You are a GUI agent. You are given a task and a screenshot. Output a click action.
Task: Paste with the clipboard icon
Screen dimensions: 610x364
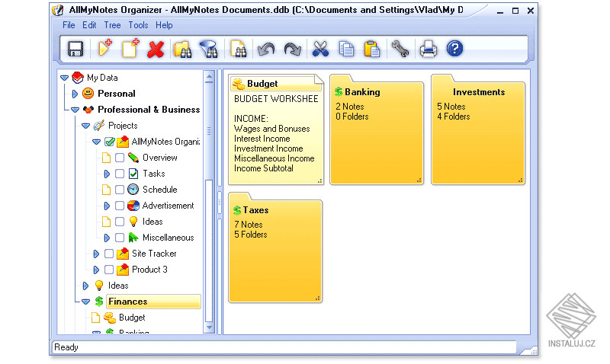point(372,49)
